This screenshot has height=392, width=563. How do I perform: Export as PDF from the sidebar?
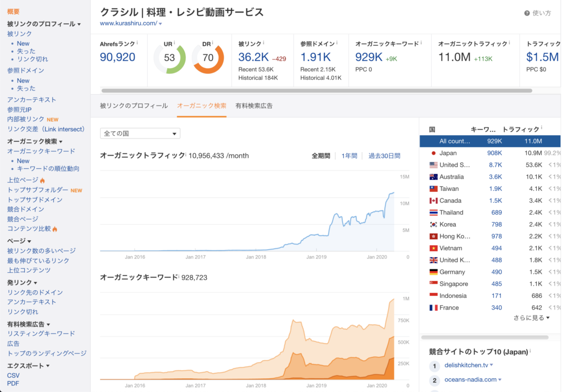(13, 383)
